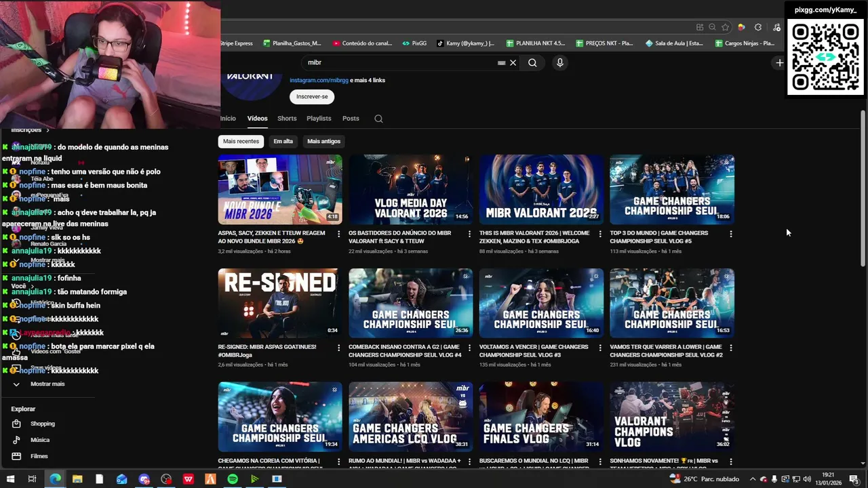The image size is (868, 488).
Task: Open the video options menu for COMEBACK INSANO CONTRA A G2
Action: pyautogui.click(x=469, y=348)
